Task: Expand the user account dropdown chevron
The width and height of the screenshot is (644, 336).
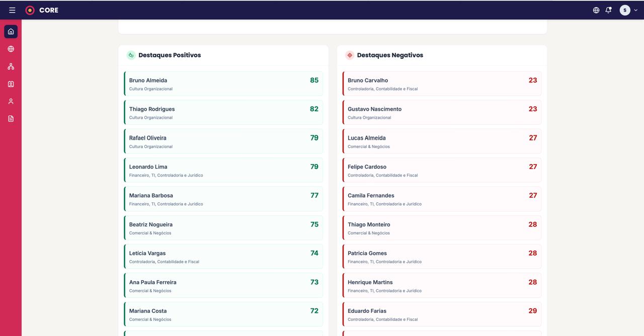Action: coord(636,10)
